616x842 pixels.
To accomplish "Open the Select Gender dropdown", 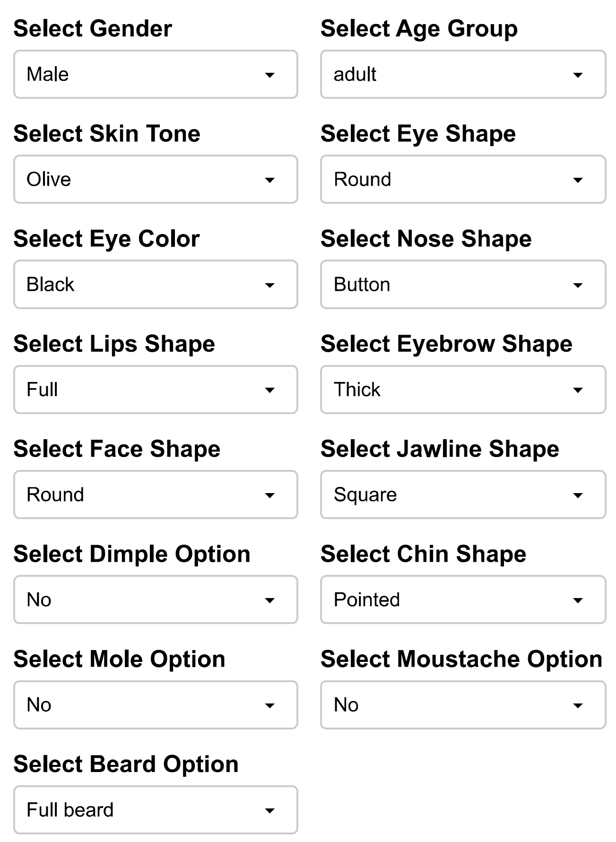I will [x=156, y=74].
